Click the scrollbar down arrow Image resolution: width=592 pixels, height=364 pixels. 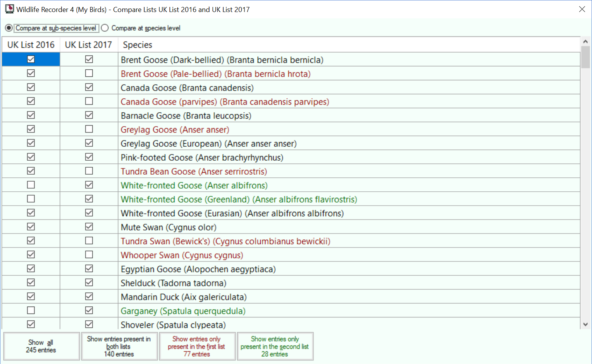585,325
